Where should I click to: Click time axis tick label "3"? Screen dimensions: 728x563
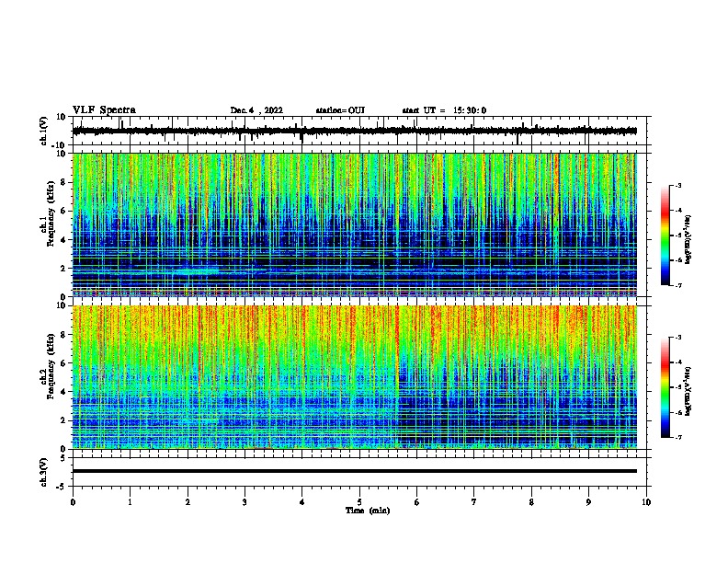[245, 502]
